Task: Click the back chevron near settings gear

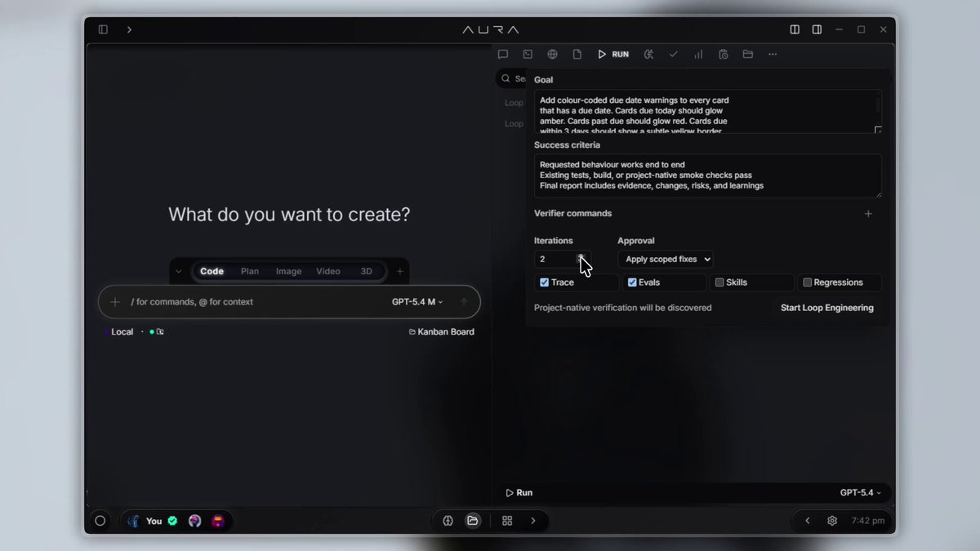Action: click(x=808, y=521)
